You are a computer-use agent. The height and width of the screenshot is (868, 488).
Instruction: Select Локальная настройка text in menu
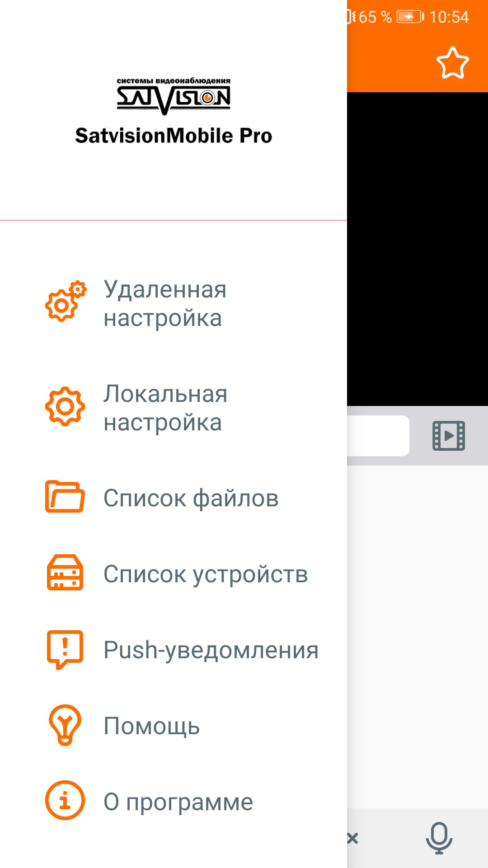tap(165, 408)
